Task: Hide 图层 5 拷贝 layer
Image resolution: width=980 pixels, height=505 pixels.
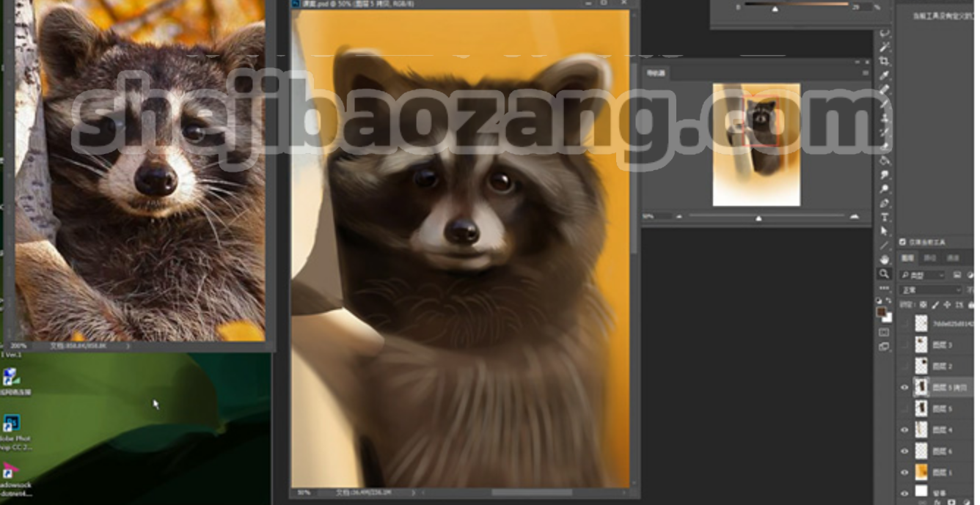Action: click(904, 387)
